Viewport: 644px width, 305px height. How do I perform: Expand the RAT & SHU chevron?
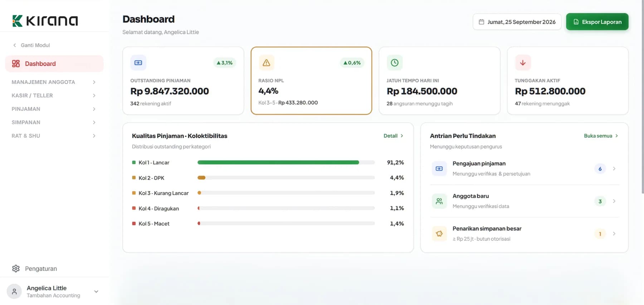coord(94,136)
